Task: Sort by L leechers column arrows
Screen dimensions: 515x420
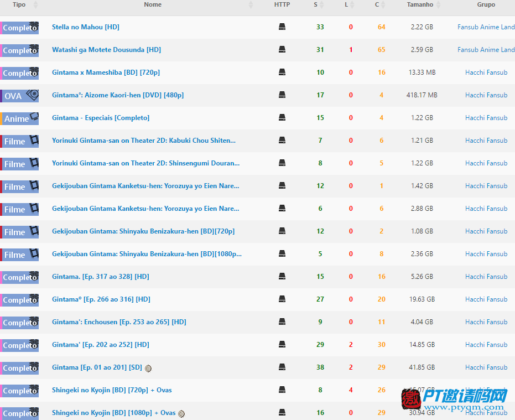Action: click(x=352, y=4)
